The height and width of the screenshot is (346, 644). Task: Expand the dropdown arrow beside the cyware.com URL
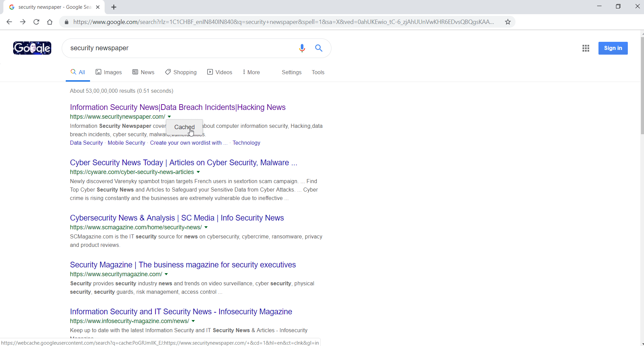coord(198,172)
